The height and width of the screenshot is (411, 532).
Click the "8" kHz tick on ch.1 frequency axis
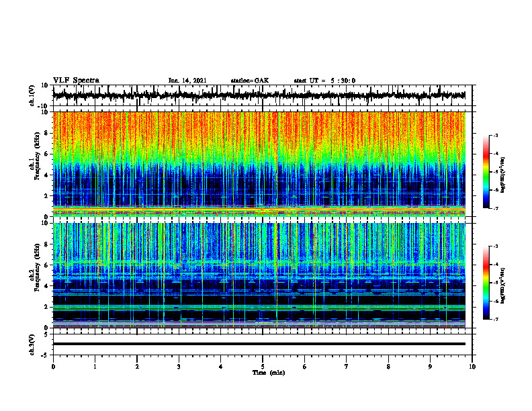pyautogui.click(x=47, y=133)
